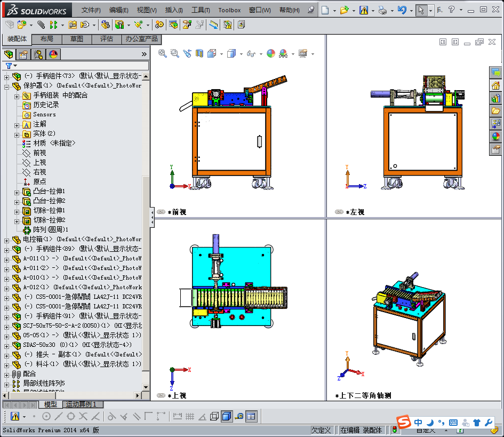Click the filter funnel icon in tree

[9, 66]
